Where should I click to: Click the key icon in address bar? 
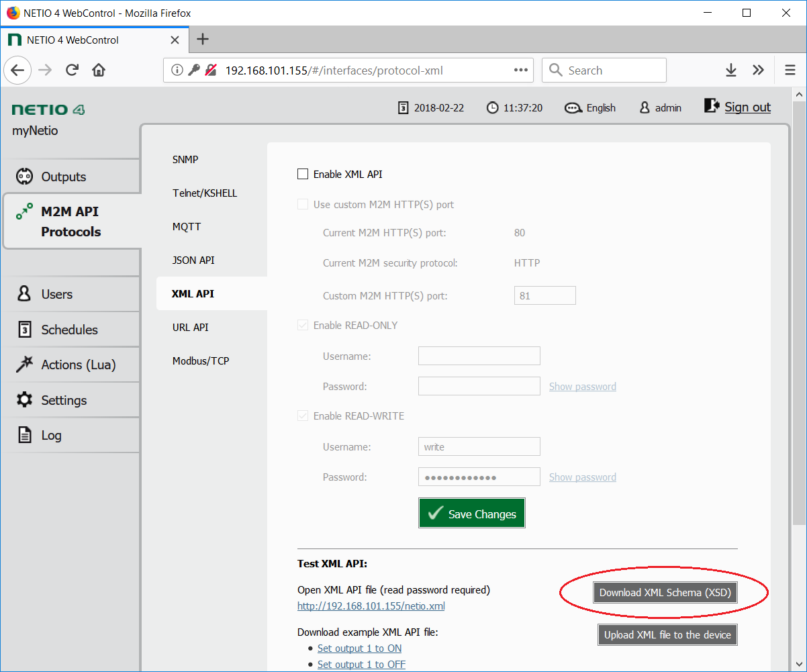click(194, 70)
